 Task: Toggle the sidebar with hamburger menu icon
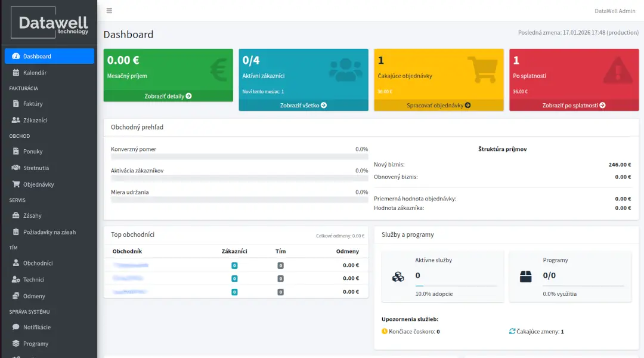(x=109, y=11)
